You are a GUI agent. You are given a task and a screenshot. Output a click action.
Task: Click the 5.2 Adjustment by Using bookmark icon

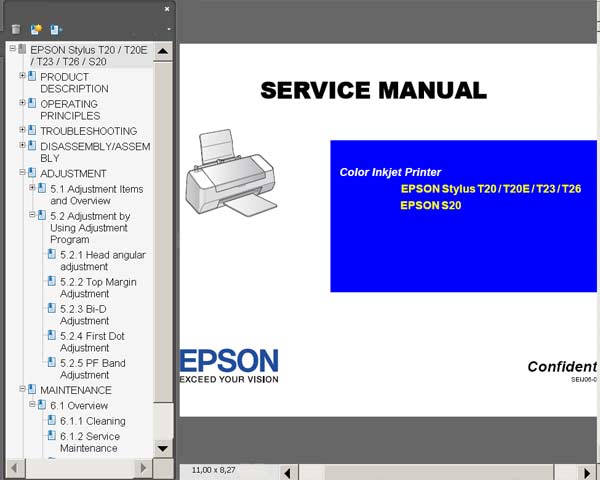[42, 216]
